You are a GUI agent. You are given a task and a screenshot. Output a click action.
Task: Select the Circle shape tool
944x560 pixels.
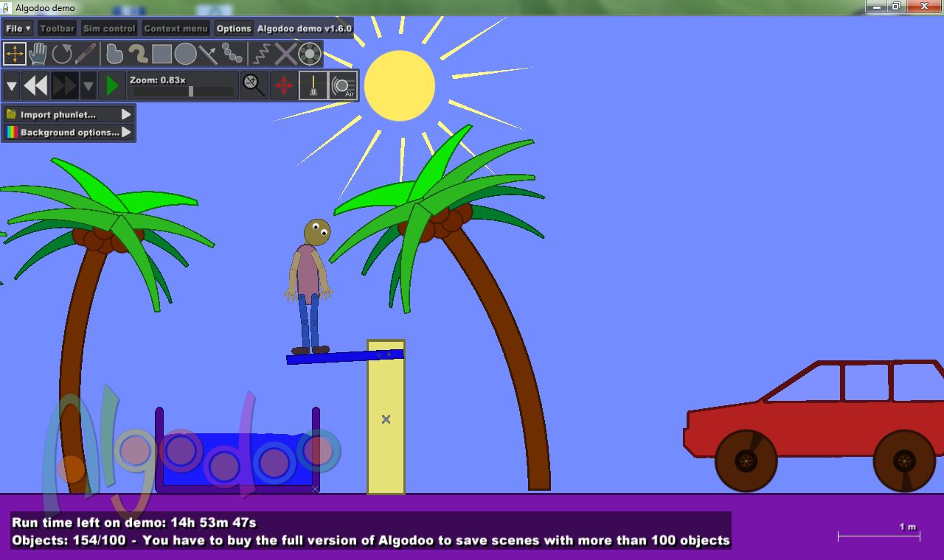186,54
